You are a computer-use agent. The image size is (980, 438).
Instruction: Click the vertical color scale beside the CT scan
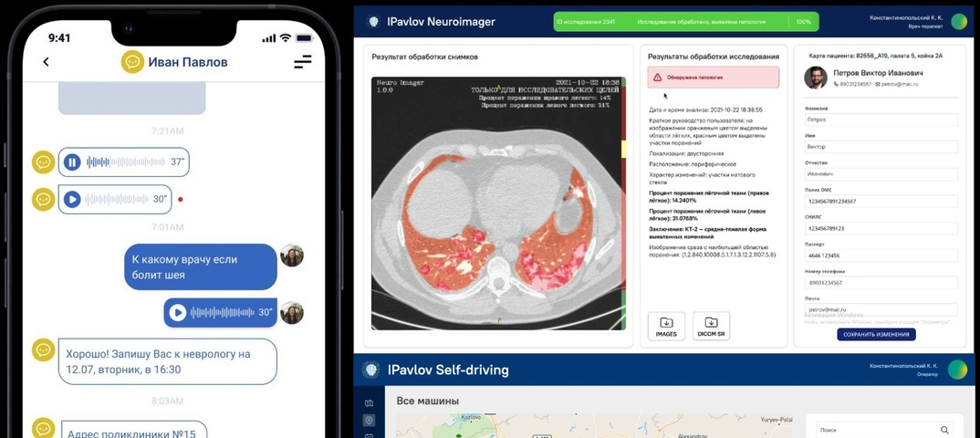[x=622, y=203]
